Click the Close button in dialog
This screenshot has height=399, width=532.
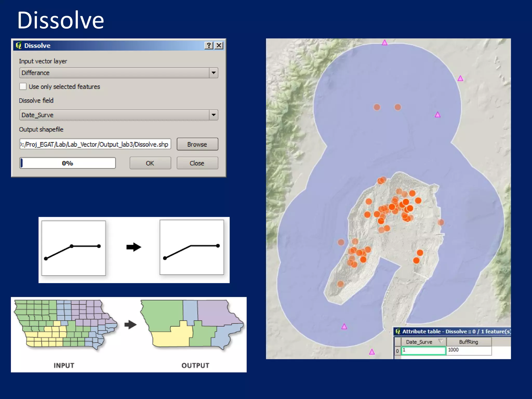tap(197, 163)
